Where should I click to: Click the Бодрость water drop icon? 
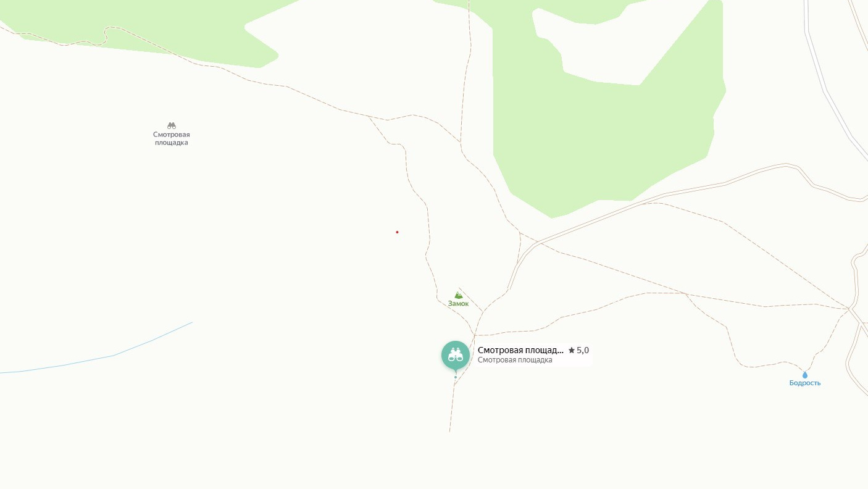tap(804, 375)
